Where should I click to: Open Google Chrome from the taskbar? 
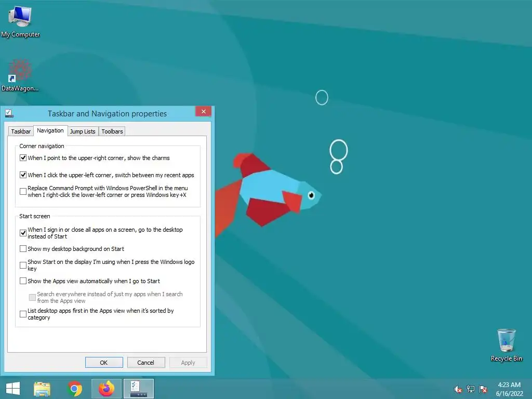(75, 389)
